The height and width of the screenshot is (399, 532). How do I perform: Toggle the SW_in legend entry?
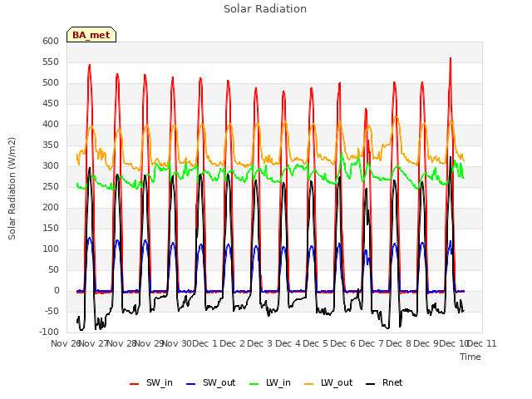coord(151,382)
